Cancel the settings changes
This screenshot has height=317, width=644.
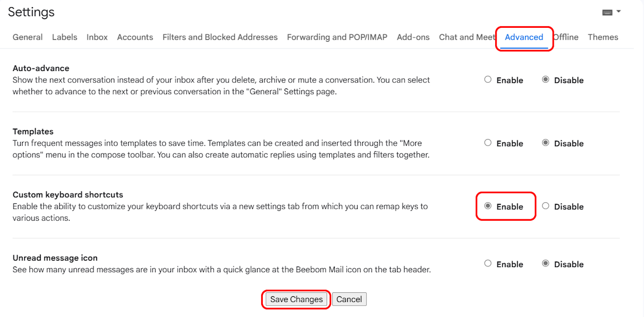click(349, 299)
